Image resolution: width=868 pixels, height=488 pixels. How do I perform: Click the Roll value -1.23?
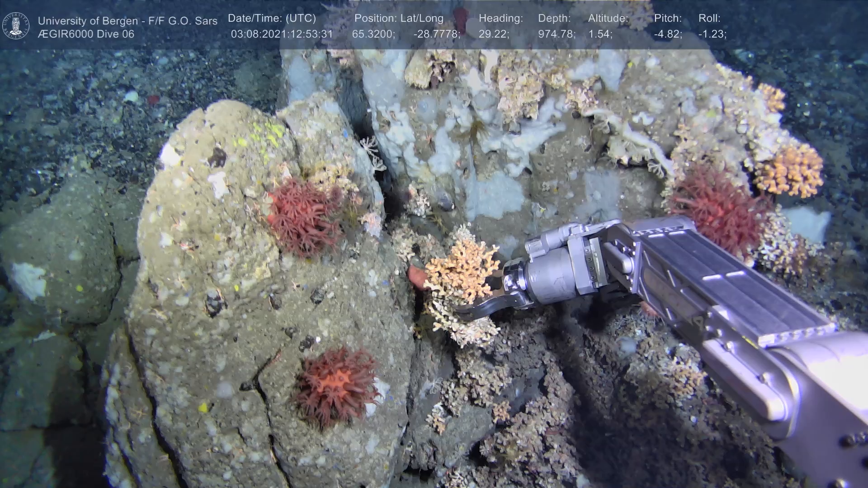[x=712, y=34]
